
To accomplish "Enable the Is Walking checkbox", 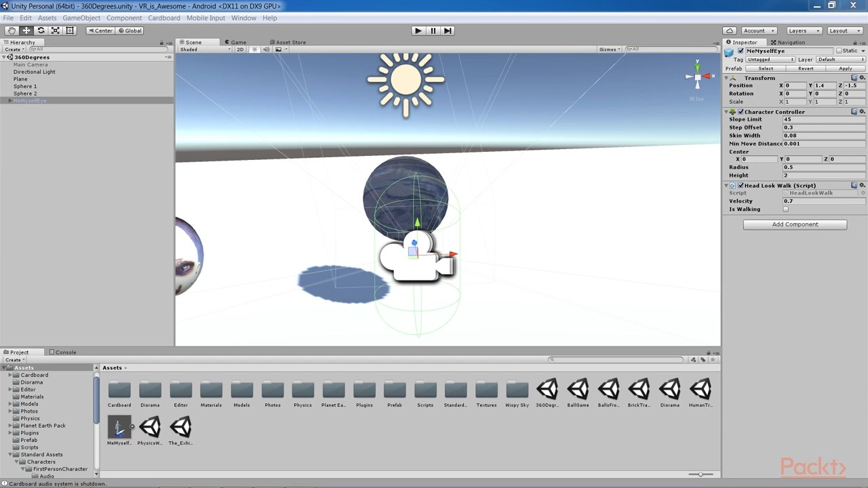I will coord(786,209).
